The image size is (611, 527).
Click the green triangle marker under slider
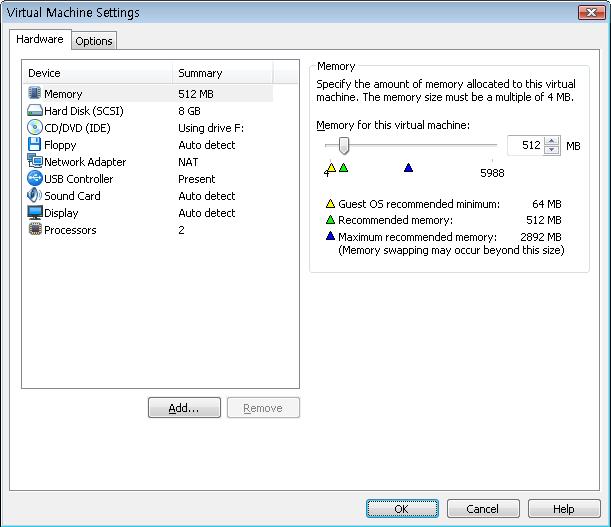click(343, 168)
